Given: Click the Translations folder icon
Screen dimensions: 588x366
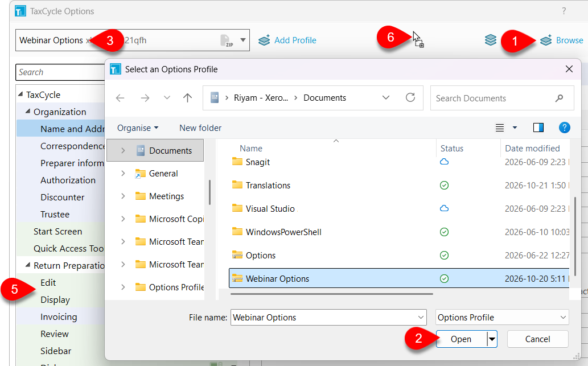Looking at the screenshot, I should point(237,185).
